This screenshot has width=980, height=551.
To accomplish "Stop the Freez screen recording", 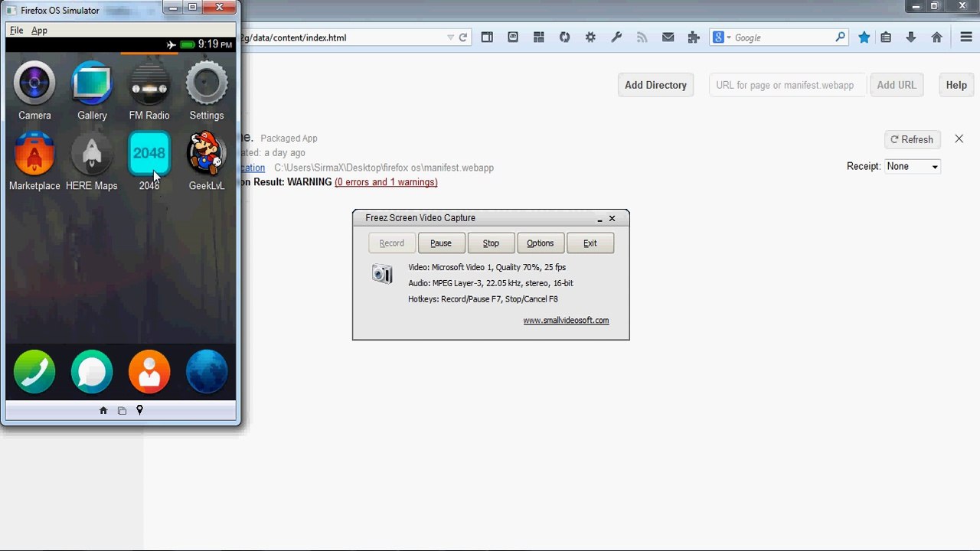I will point(491,243).
